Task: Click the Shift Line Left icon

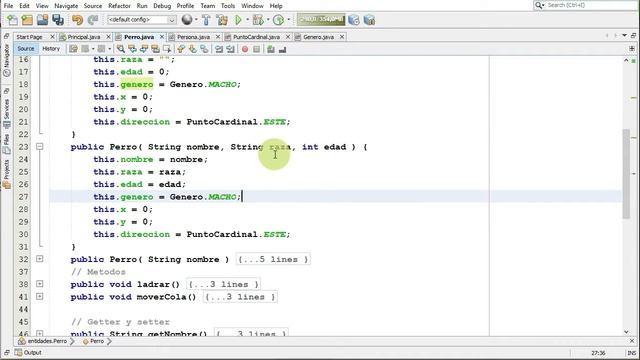Action: pyautogui.click(x=219, y=49)
